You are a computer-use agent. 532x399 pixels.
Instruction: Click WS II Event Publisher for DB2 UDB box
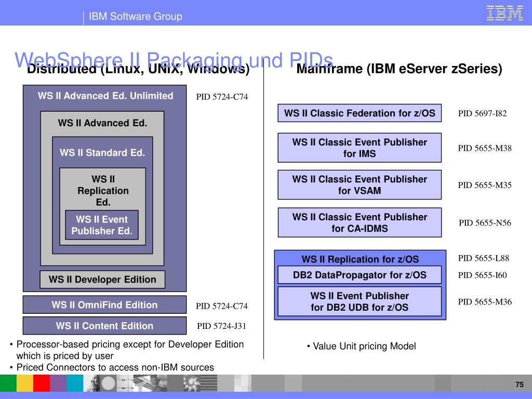(360, 301)
